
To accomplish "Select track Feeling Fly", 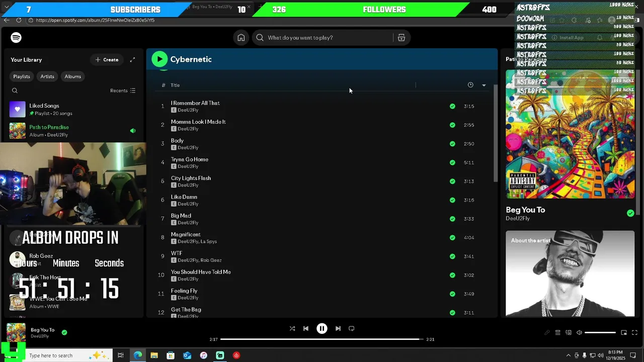I will pos(184,291).
